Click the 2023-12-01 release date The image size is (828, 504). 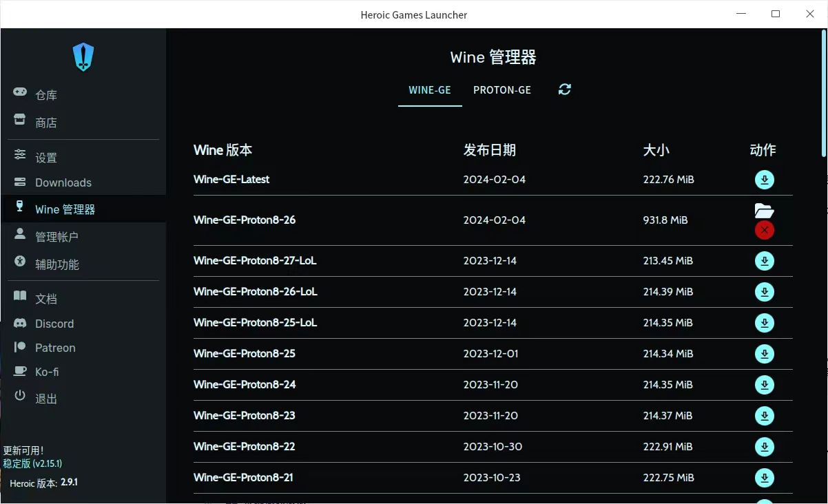490,354
